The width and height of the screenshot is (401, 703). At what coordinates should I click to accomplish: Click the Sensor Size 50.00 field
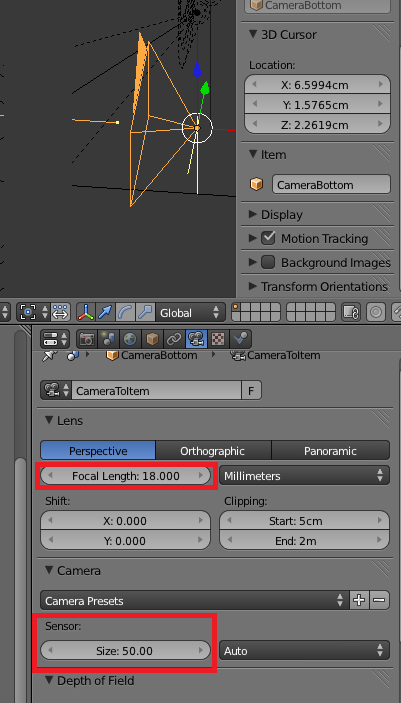pos(126,651)
